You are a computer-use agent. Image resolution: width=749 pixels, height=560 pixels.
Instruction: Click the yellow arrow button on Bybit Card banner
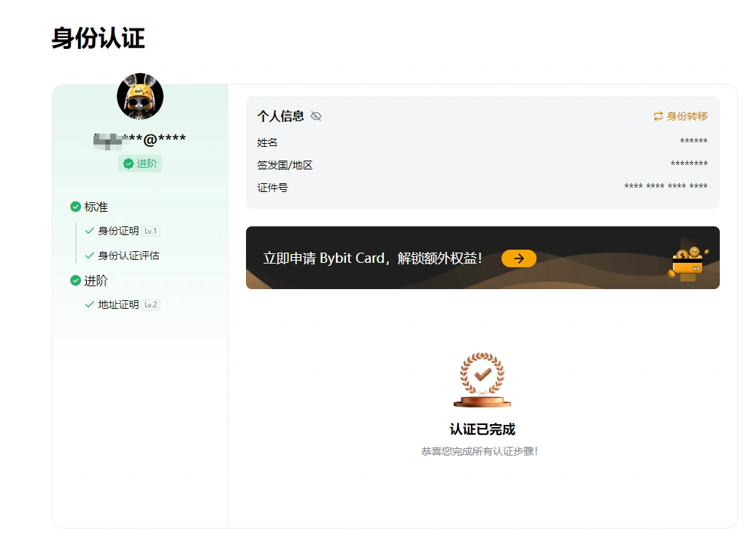click(x=519, y=258)
